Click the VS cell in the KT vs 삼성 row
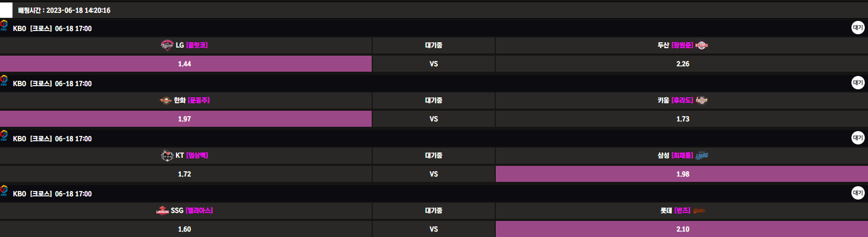Viewport: 868px width, 237px height. (x=433, y=174)
